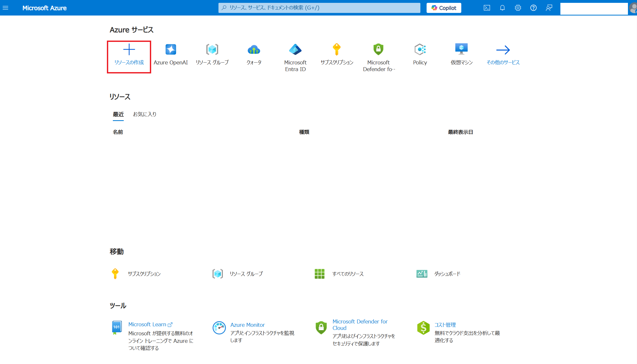Click the Defender shield icon under ツール

point(321,328)
